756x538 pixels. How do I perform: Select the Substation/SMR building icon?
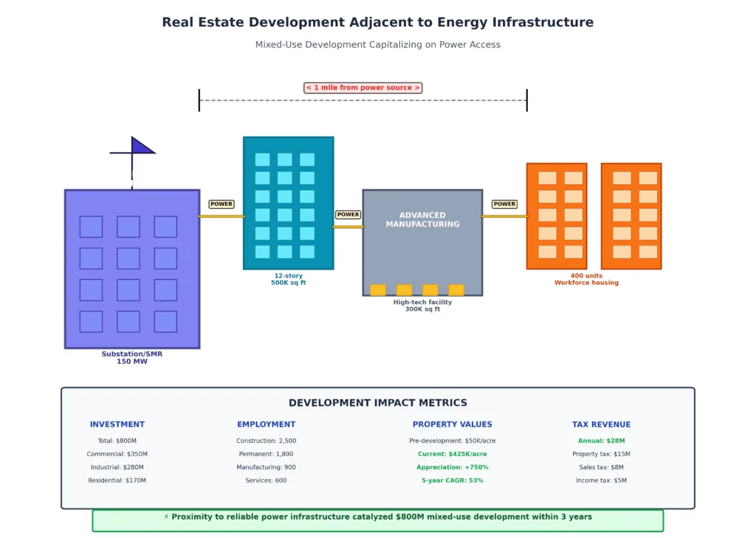coord(131,268)
